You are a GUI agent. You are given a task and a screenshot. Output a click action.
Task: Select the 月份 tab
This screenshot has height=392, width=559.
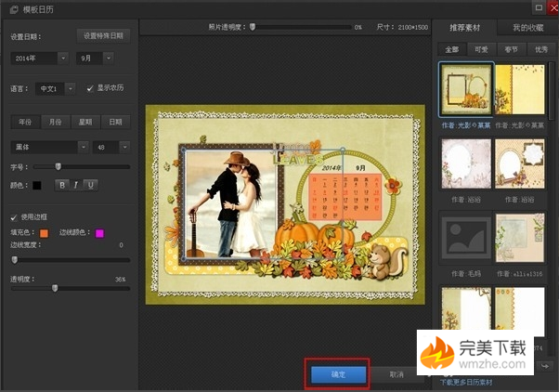(x=55, y=122)
